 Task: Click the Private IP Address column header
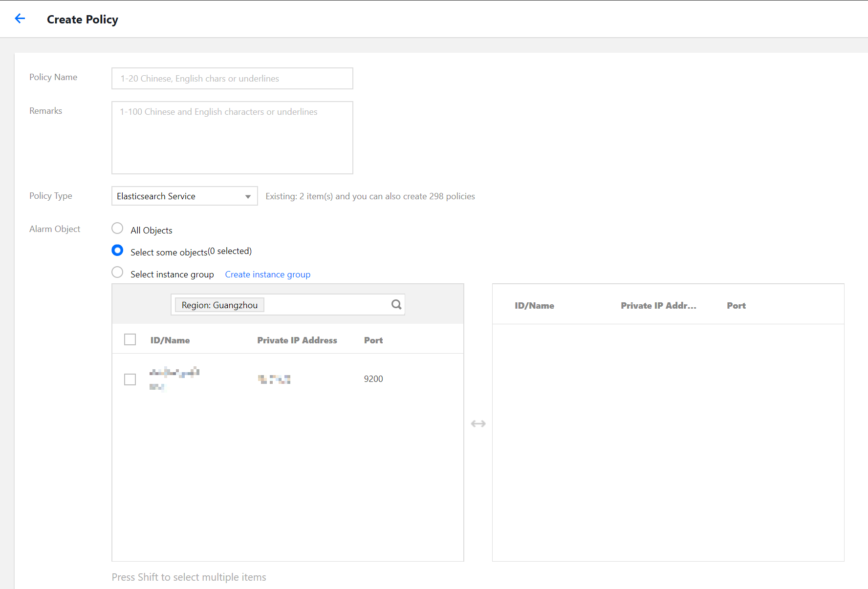[297, 340]
